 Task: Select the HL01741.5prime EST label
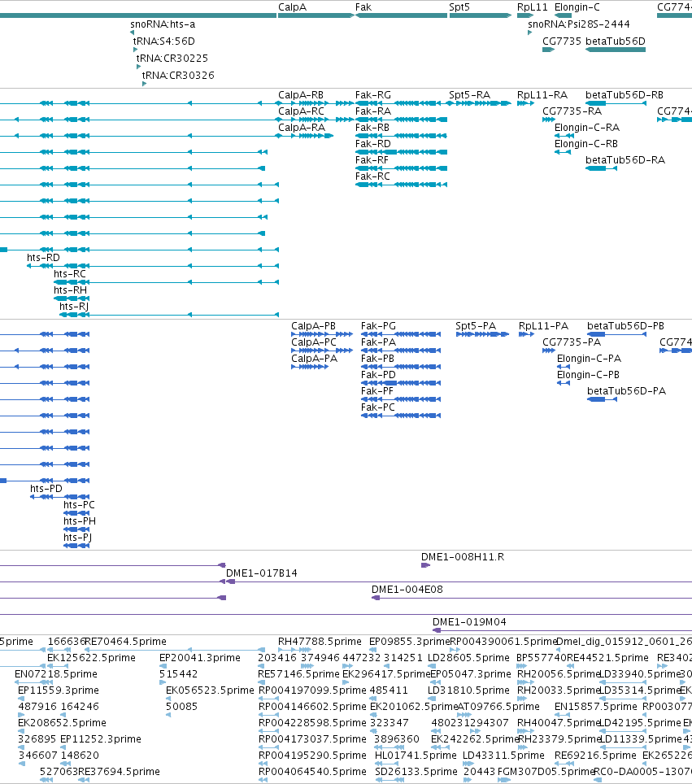click(x=416, y=756)
